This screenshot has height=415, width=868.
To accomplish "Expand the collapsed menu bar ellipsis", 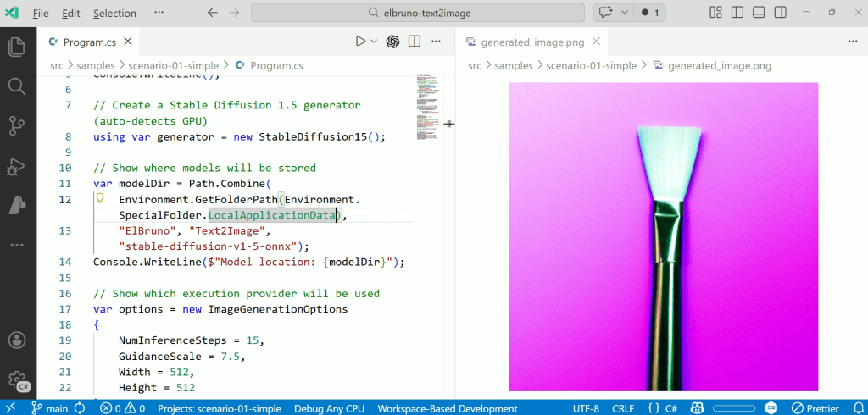I will click(x=159, y=13).
